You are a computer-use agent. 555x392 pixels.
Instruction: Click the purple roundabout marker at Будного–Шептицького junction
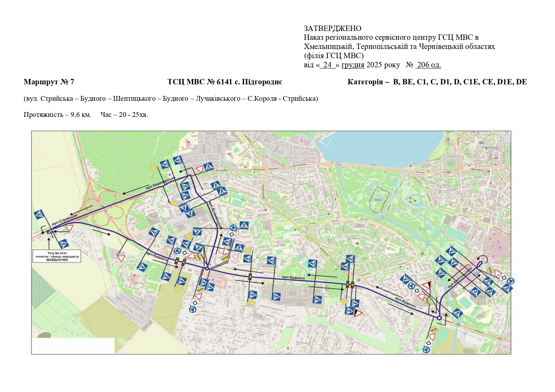pos(439,318)
